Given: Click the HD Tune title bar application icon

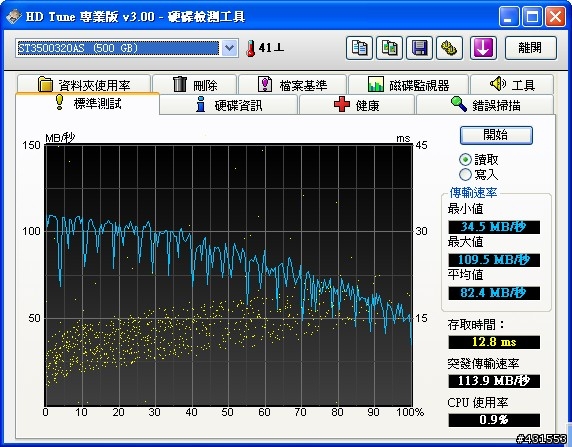Looking at the screenshot, I should 13,16.
